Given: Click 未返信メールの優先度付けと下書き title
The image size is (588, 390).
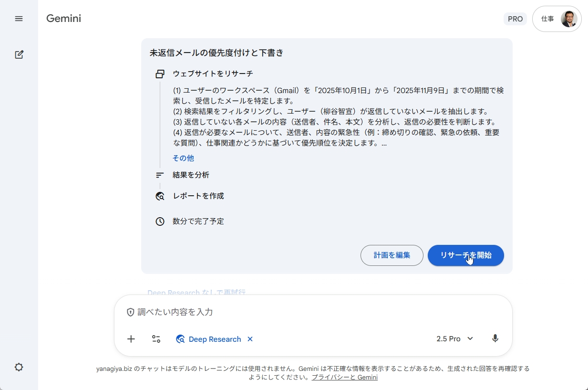Looking at the screenshot, I should coord(217,53).
